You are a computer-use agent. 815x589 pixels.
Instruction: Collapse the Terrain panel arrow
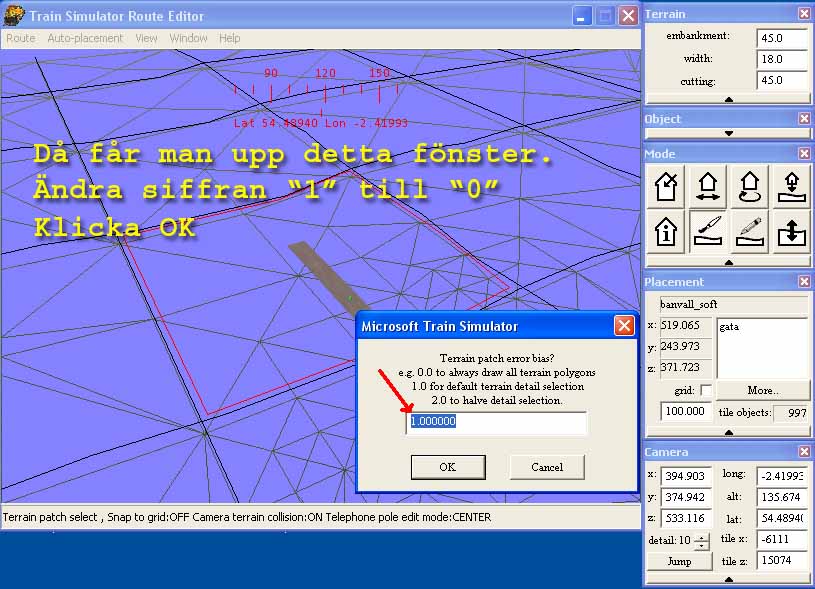click(x=728, y=99)
